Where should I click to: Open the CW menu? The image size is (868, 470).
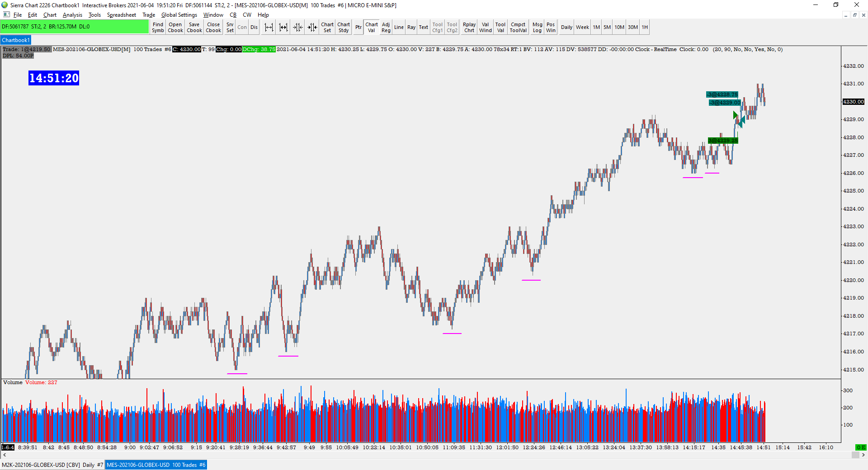[247, 15]
